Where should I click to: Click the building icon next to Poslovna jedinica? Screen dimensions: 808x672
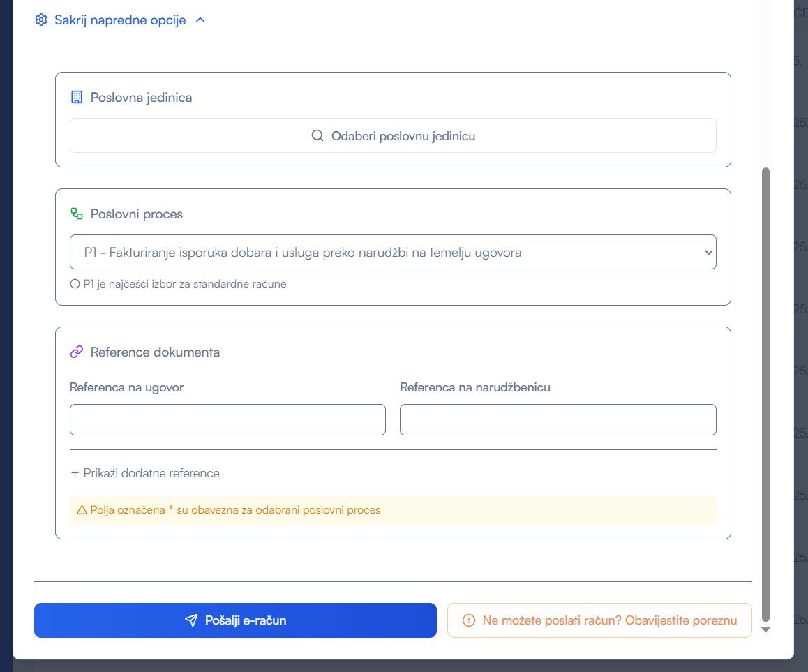tap(77, 98)
